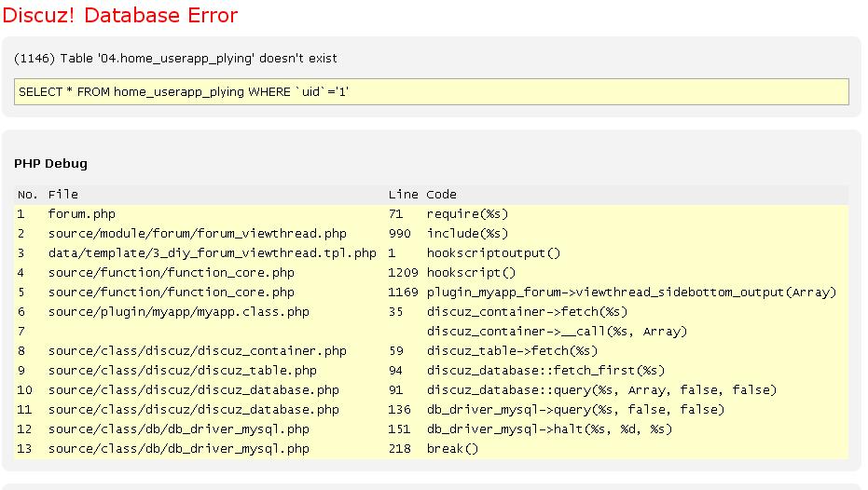Screen dimensions: 868x490
Task: Click the file name 'forum.php'
Action: click(x=82, y=214)
